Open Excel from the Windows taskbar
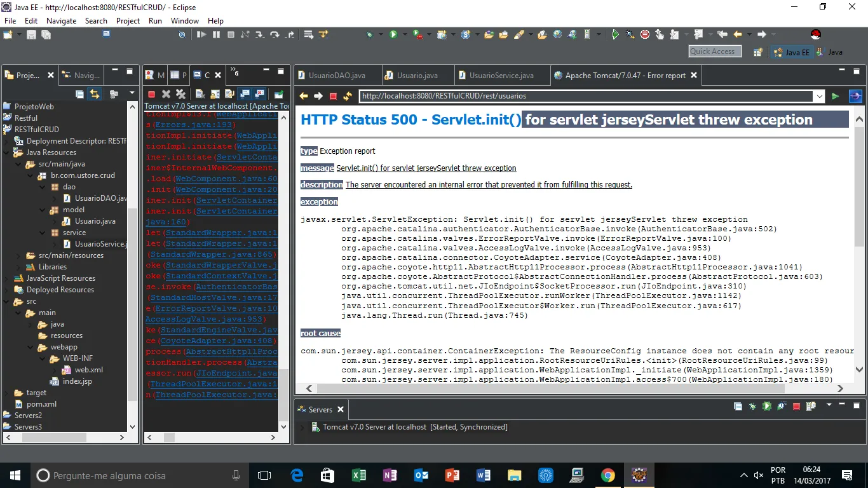 [358, 475]
